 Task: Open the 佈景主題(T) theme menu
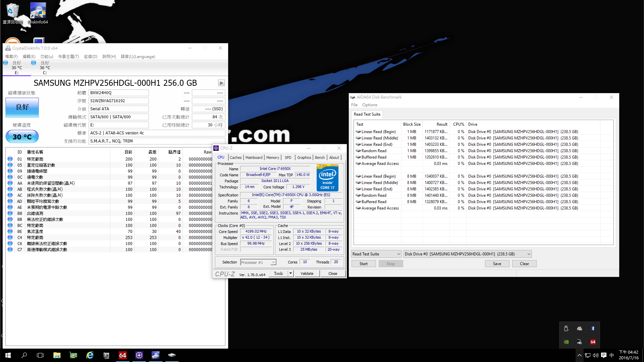(68, 57)
